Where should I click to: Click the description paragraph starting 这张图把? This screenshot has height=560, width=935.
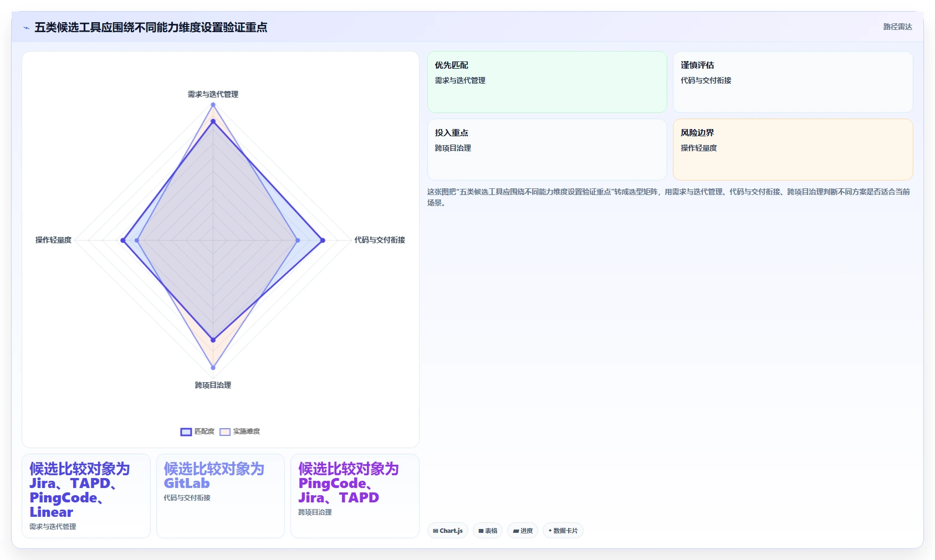pyautogui.click(x=669, y=197)
